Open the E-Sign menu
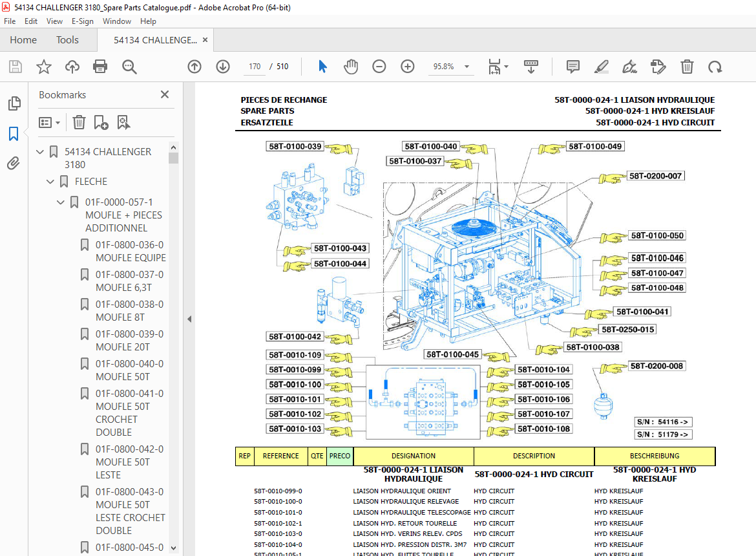 coord(83,21)
